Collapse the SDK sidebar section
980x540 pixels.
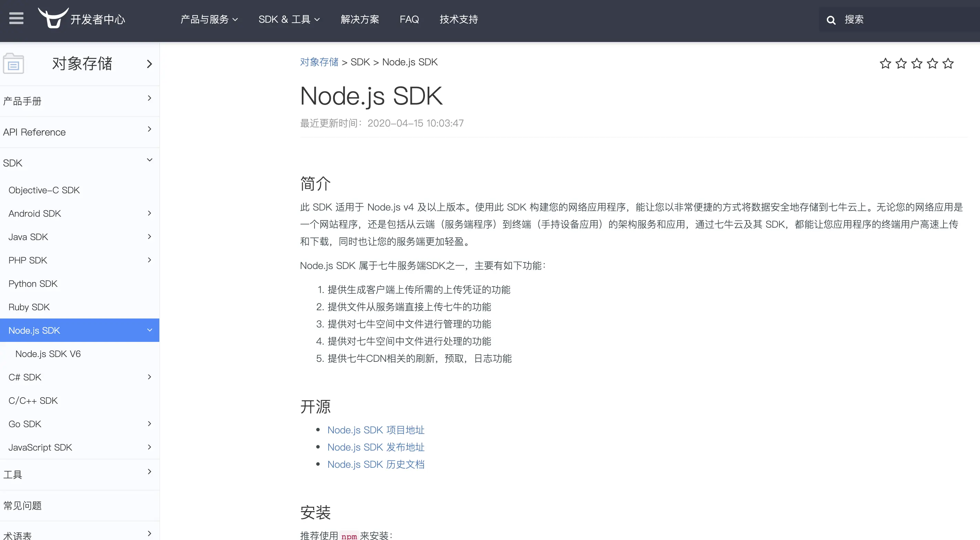point(149,160)
